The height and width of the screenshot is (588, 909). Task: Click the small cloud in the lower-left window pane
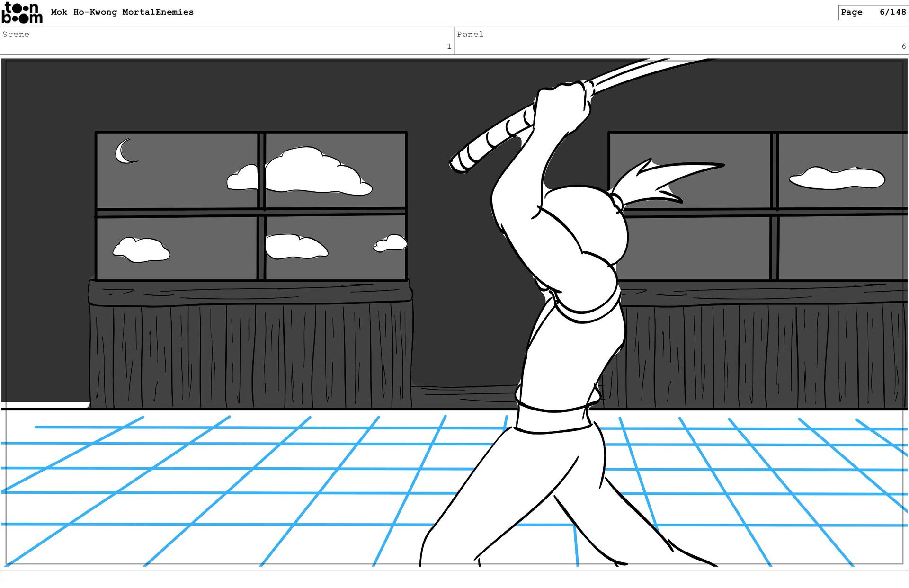tap(141, 249)
